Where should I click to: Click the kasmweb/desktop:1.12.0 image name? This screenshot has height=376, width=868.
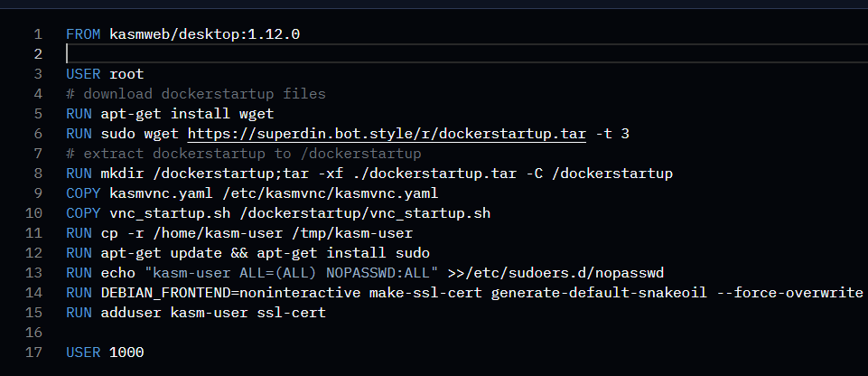pos(204,34)
